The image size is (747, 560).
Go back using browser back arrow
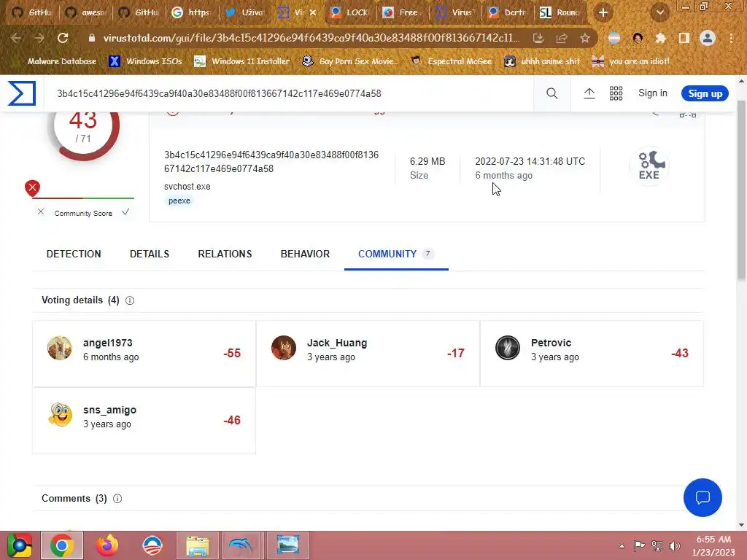(x=16, y=38)
